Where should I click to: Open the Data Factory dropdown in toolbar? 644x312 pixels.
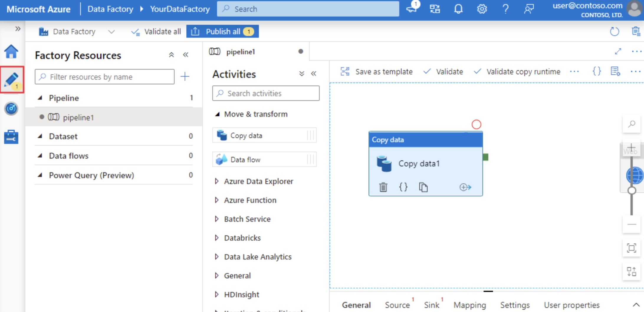(x=111, y=32)
